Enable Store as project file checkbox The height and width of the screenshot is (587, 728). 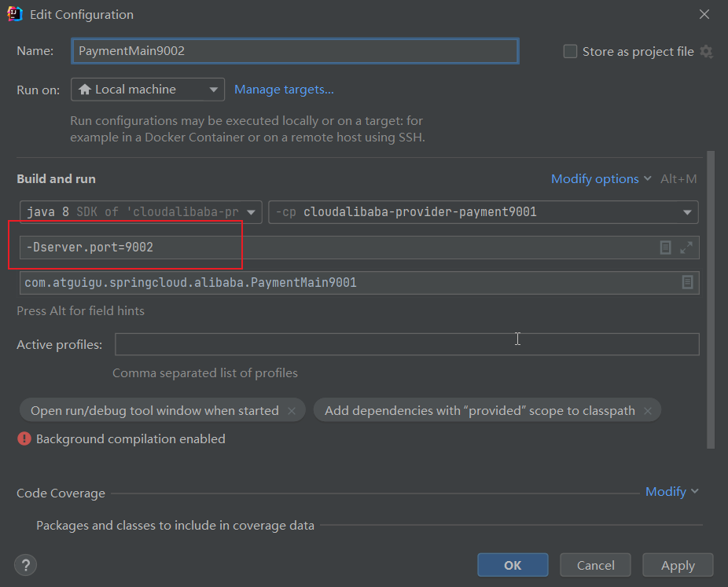pyautogui.click(x=571, y=52)
